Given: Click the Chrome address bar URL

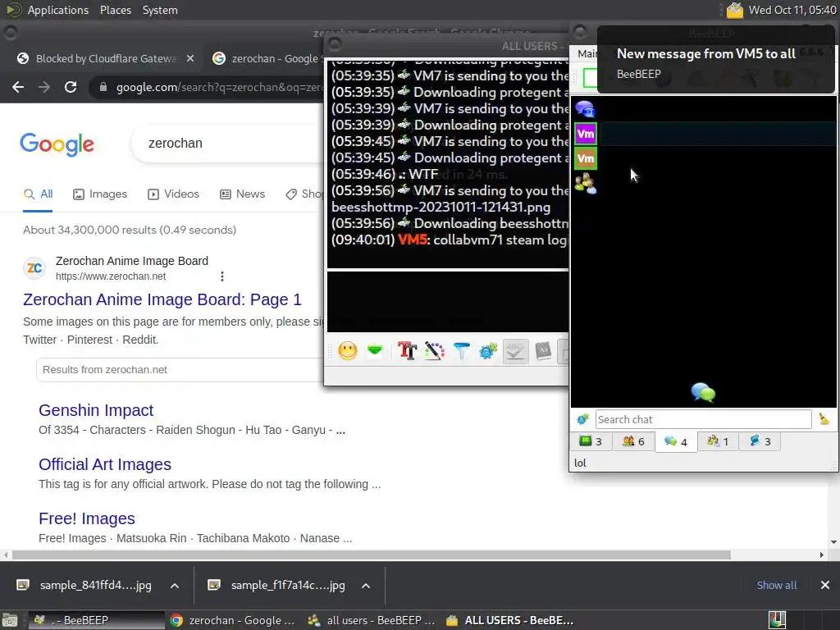Looking at the screenshot, I should pyautogui.click(x=220, y=87).
